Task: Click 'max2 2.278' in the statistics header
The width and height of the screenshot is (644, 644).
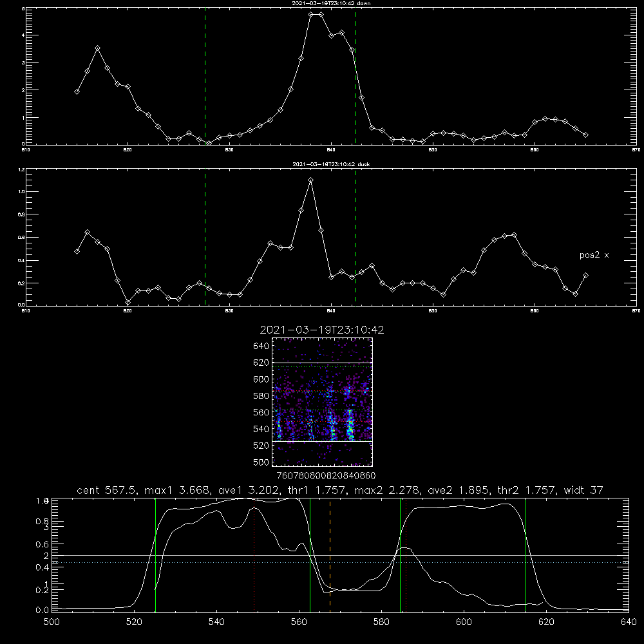Action: tap(386, 490)
